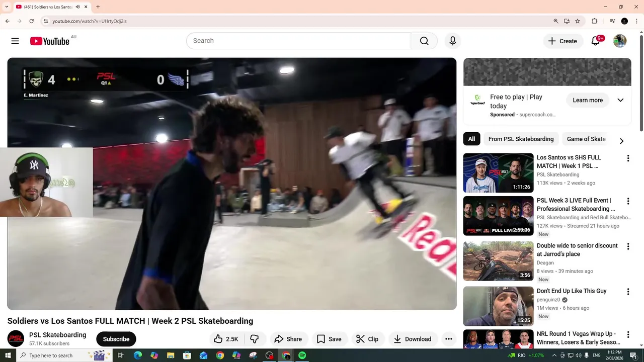Click Learn more on the ad
This screenshot has height=362, width=644.
(x=588, y=100)
